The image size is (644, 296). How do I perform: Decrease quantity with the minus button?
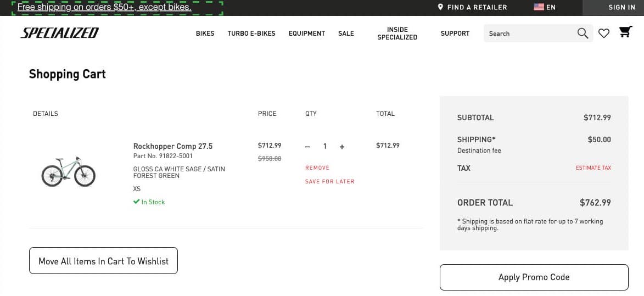pos(307,147)
